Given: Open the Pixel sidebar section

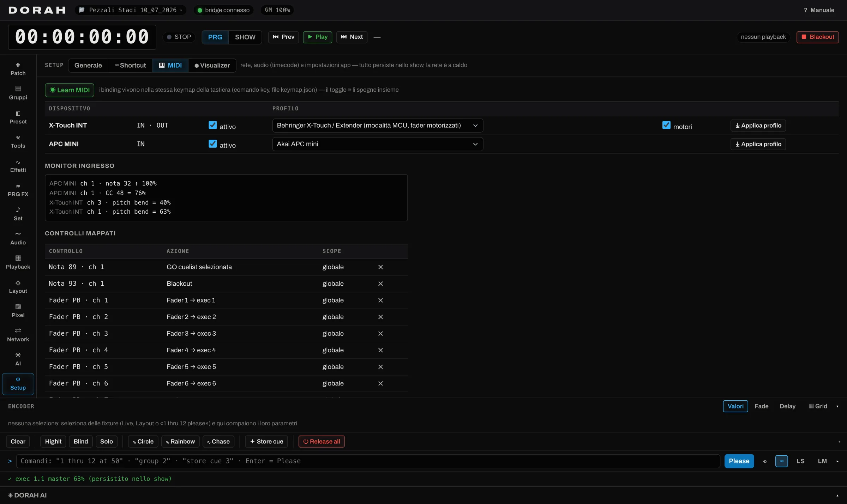Looking at the screenshot, I should (18, 311).
